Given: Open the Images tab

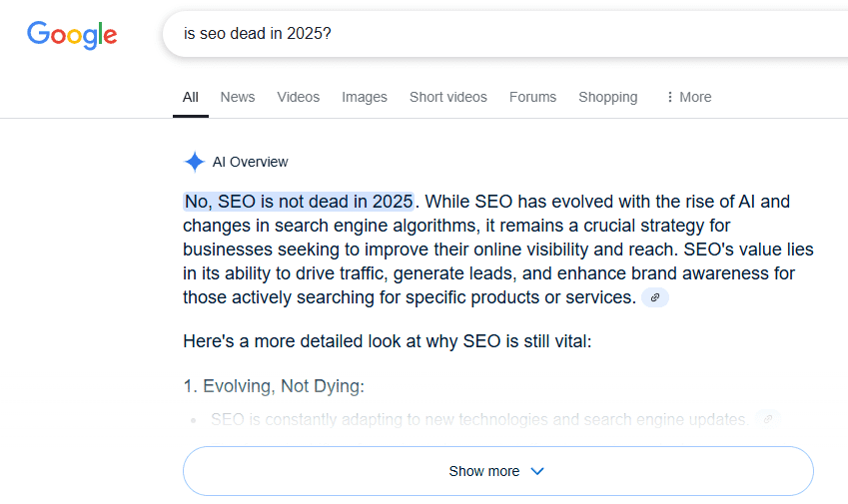Looking at the screenshot, I should 365,97.
